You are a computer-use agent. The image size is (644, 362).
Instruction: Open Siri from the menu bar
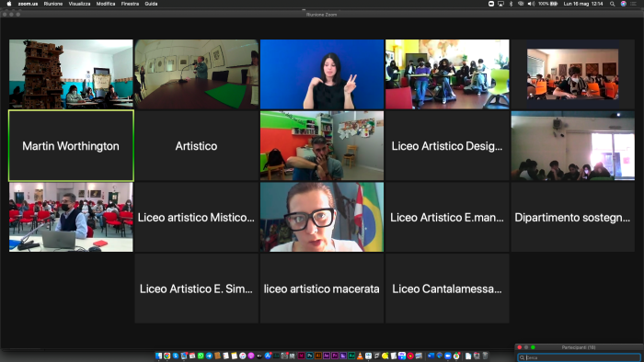(x=623, y=4)
